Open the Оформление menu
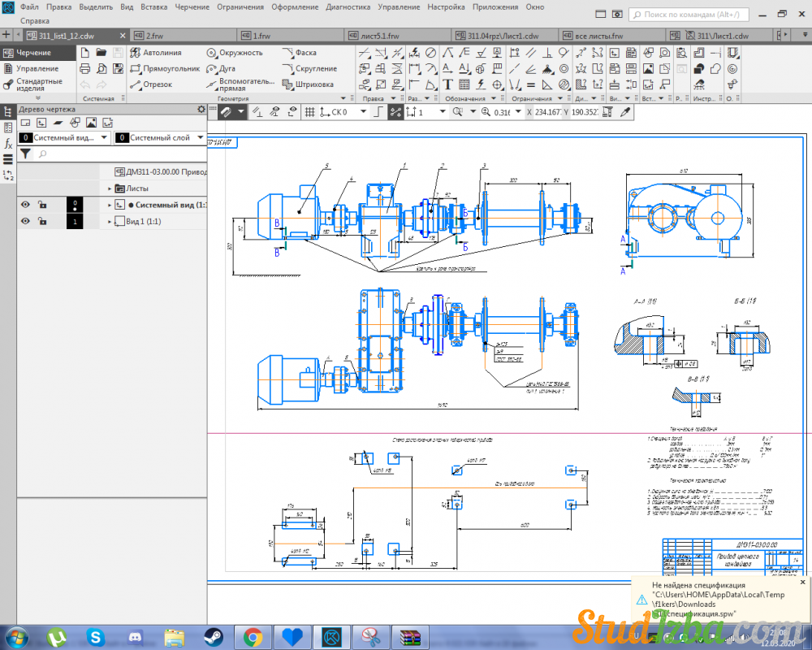This screenshot has height=650, width=812. coord(294,6)
